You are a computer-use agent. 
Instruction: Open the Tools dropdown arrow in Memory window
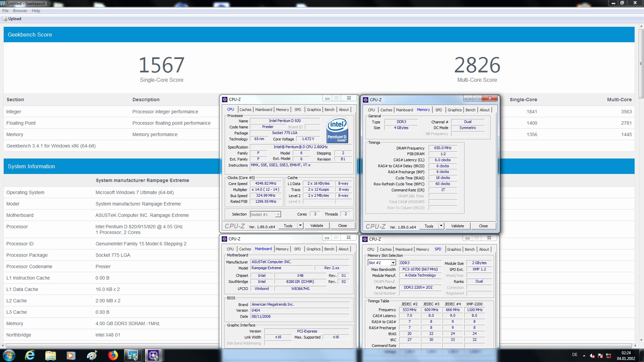click(x=441, y=226)
